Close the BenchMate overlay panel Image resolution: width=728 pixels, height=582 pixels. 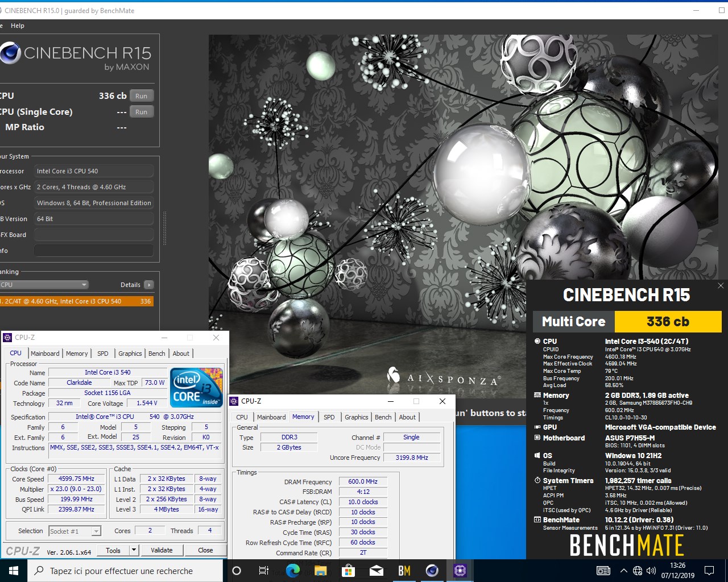[x=721, y=286]
